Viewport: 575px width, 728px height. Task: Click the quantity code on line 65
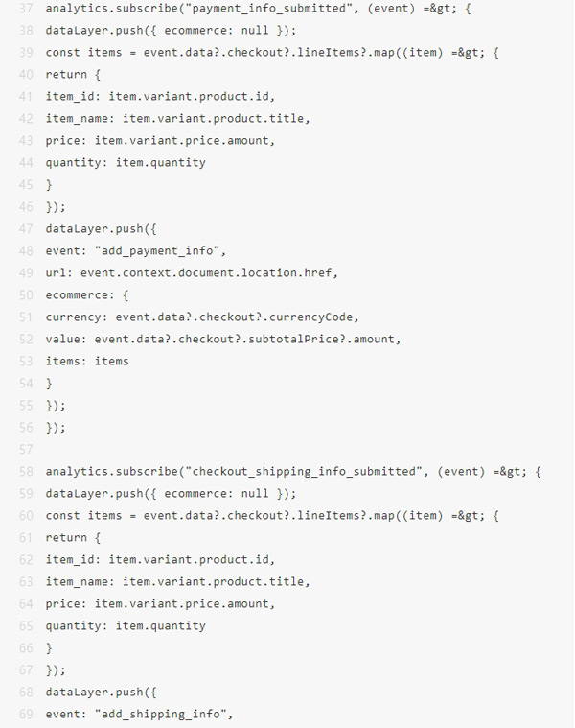(126, 625)
